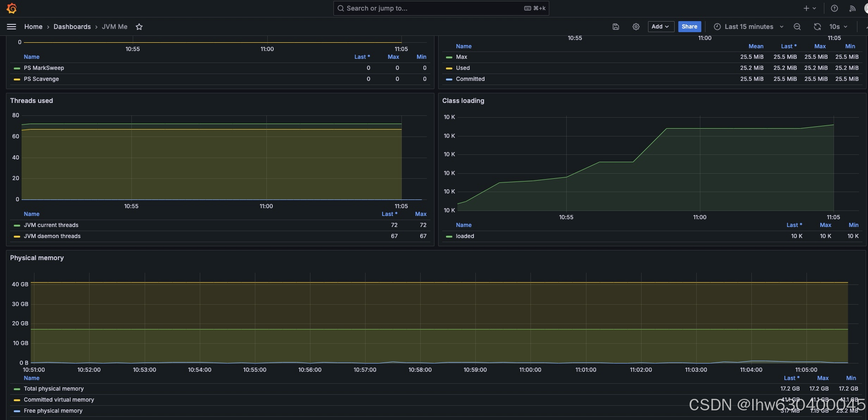Toggle PS MarkSweep legend series

(x=44, y=68)
